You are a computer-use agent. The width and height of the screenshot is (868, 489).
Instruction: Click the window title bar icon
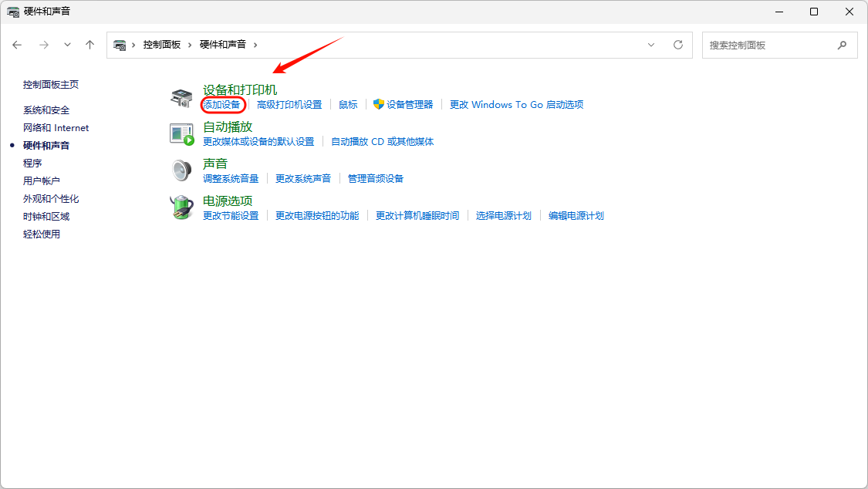[13, 12]
